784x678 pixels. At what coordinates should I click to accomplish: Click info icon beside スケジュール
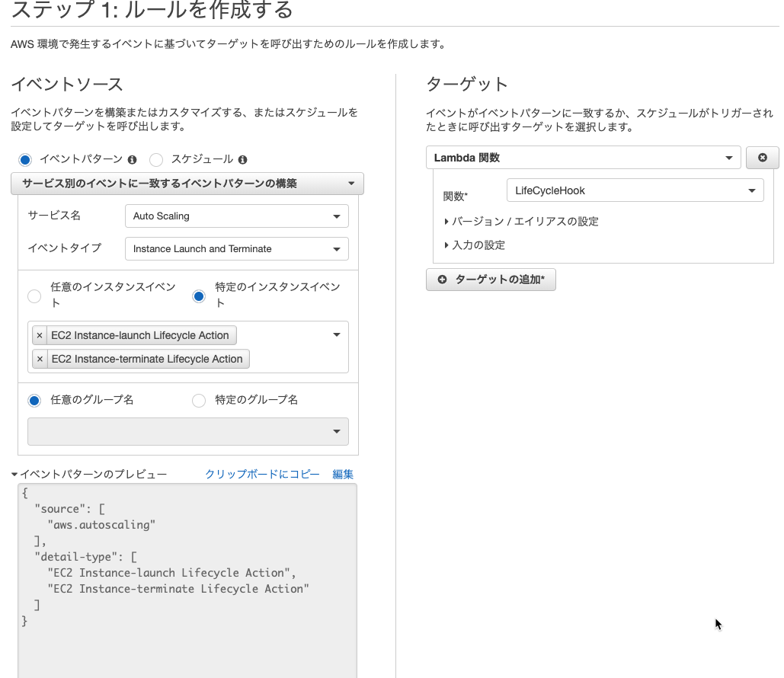pos(242,159)
